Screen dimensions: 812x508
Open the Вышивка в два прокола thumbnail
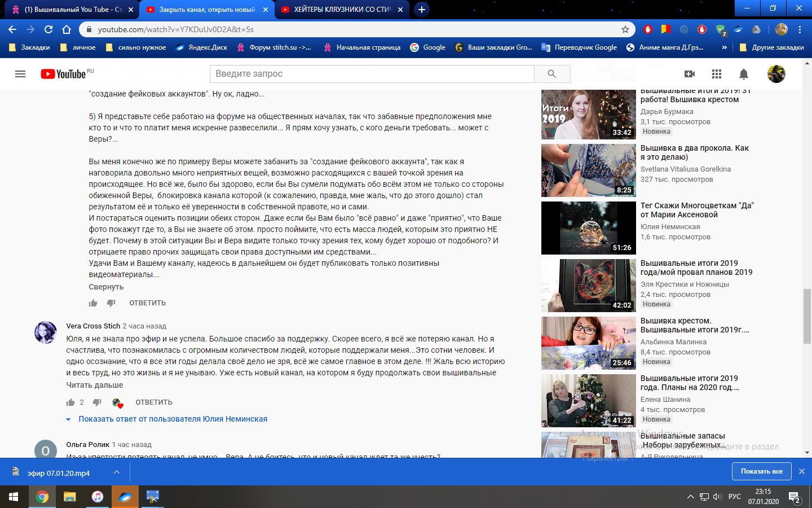[x=588, y=170]
